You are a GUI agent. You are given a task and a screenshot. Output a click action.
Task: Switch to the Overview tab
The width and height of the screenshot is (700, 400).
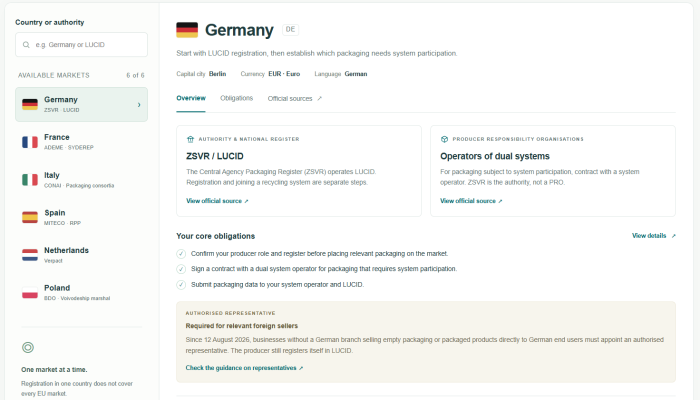coord(191,98)
